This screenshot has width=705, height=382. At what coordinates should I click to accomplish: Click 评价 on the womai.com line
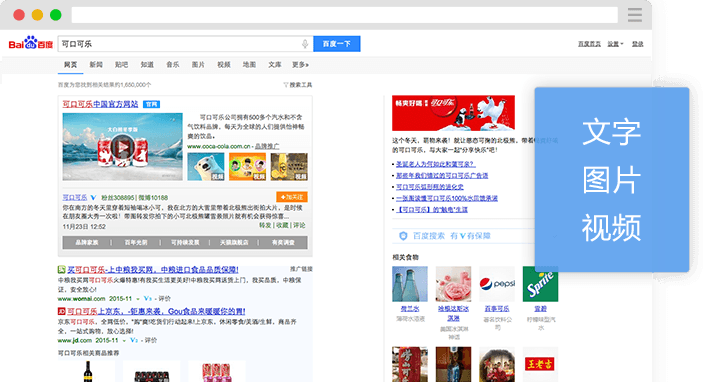tap(165, 298)
